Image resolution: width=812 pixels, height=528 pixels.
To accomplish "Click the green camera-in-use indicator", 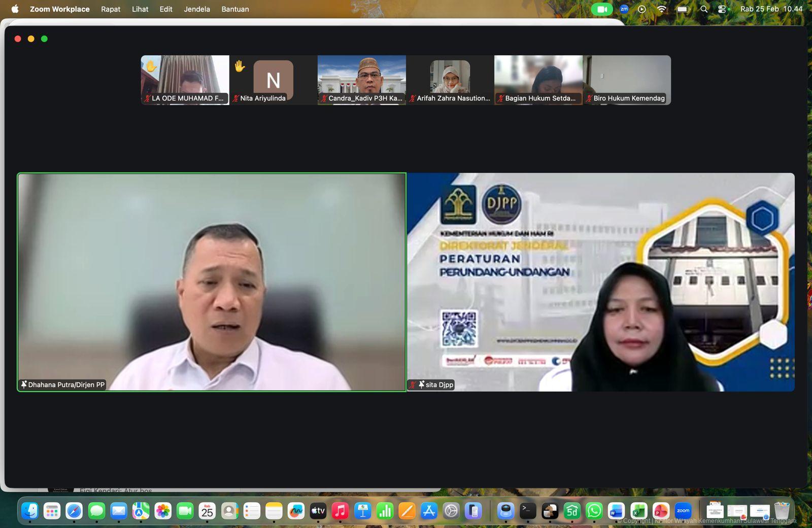I will (x=602, y=9).
